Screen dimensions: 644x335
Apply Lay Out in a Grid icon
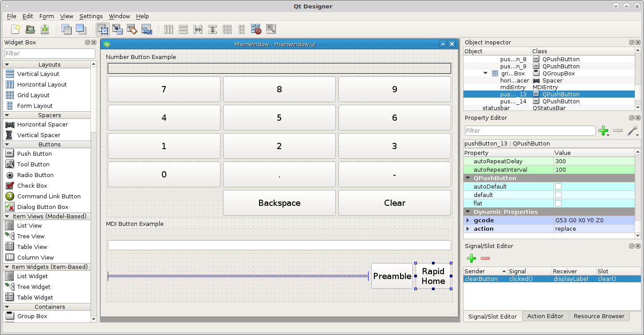(227, 30)
